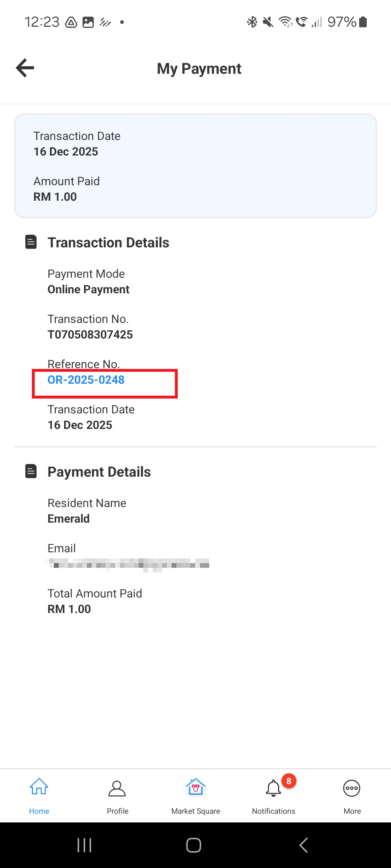Tap the blue transaction summary card
Image resolution: width=391 pixels, height=868 pixels.
(195, 166)
